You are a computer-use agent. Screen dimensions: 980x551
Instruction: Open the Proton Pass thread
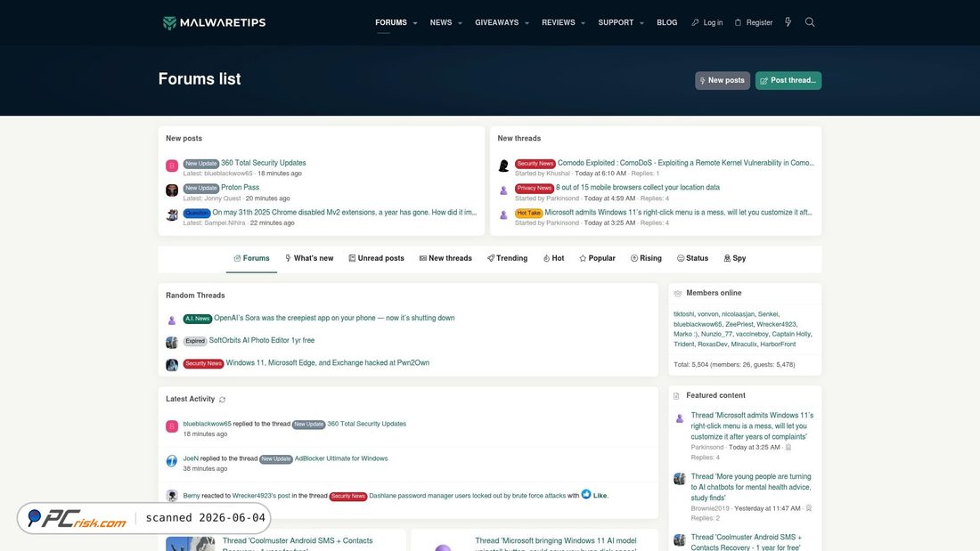[240, 188]
